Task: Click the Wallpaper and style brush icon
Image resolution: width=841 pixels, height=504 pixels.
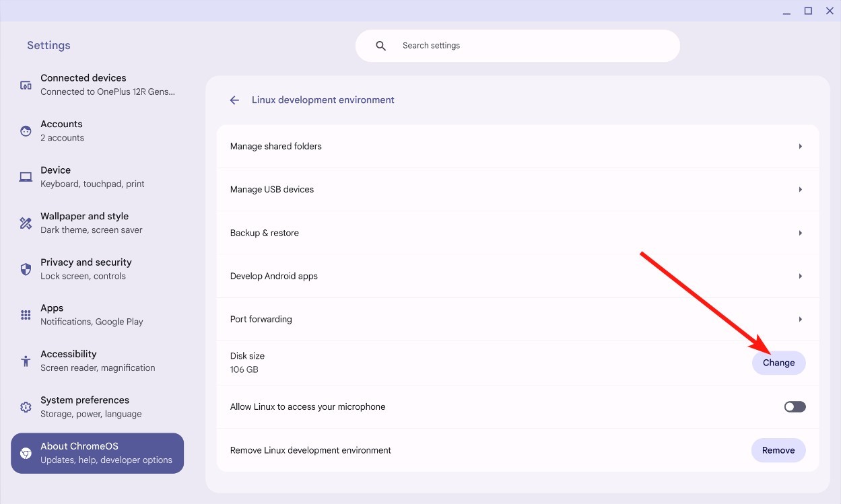Action: (26, 223)
